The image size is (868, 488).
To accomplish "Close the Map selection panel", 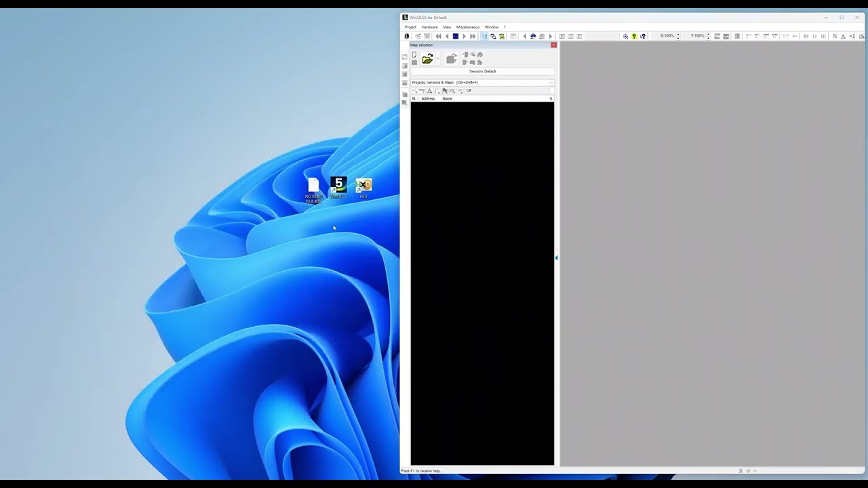I will pyautogui.click(x=553, y=45).
